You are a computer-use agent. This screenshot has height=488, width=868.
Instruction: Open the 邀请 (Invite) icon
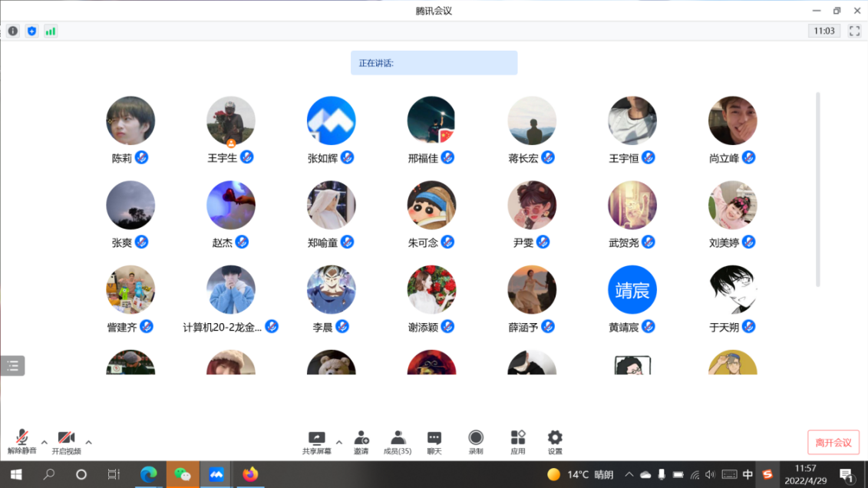(x=361, y=441)
